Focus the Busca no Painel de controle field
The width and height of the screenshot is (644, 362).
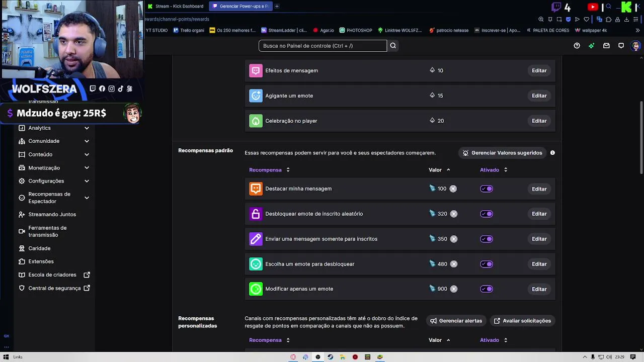[x=323, y=46]
